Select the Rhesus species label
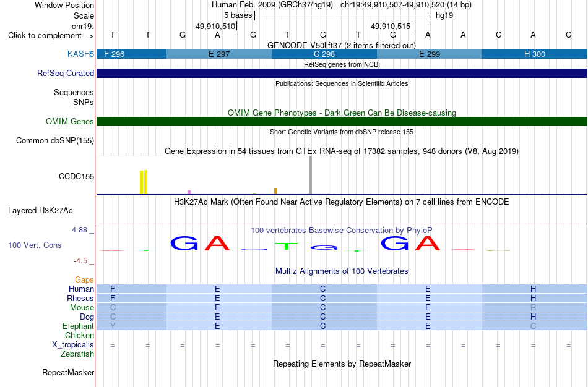The width and height of the screenshot is (588, 387). [x=80, y=298]
